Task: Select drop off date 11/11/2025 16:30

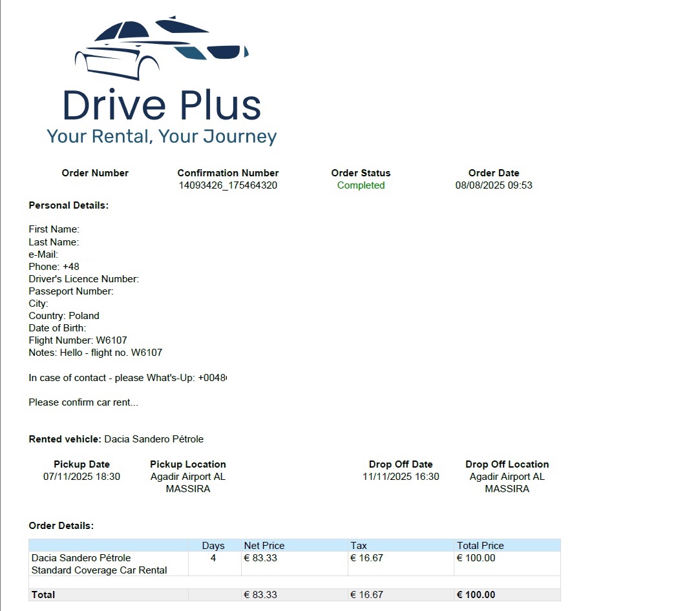Action: pos(401,477)
